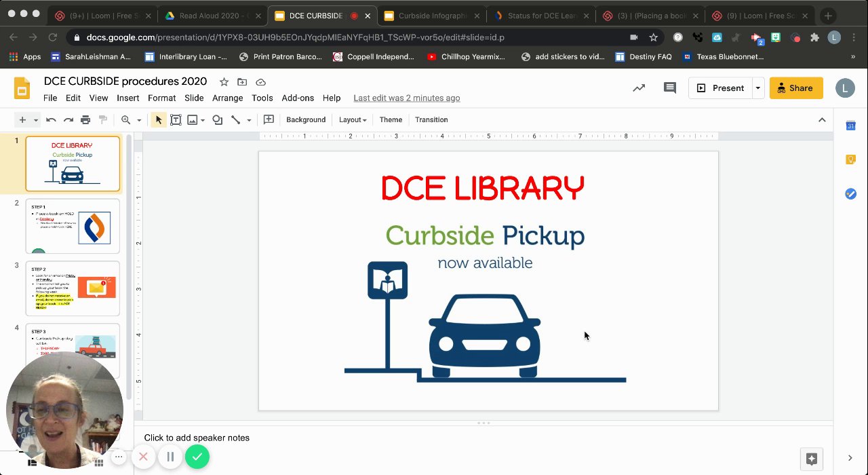Open Google Calendar side panel icon
868x475 pixels.
pos(850,126)
